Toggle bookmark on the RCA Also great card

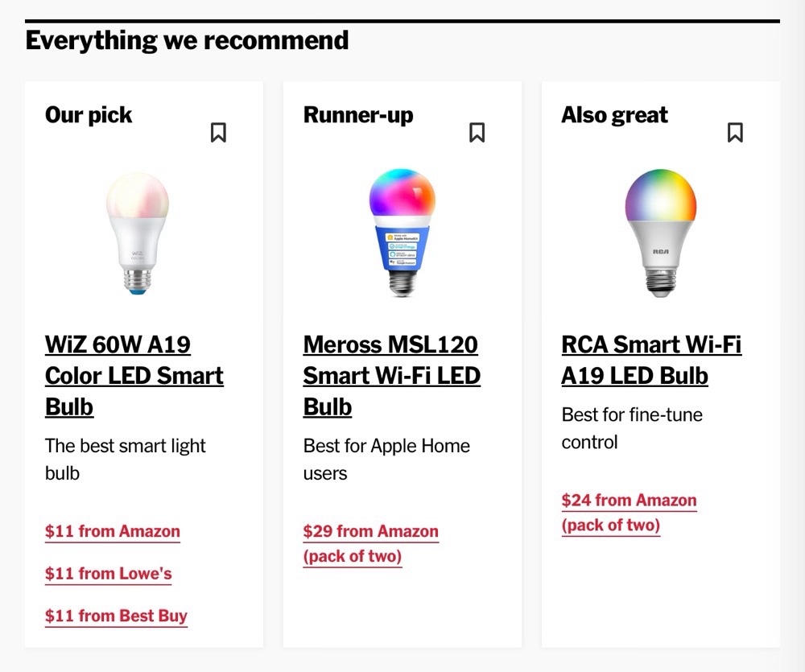(735, 133)
